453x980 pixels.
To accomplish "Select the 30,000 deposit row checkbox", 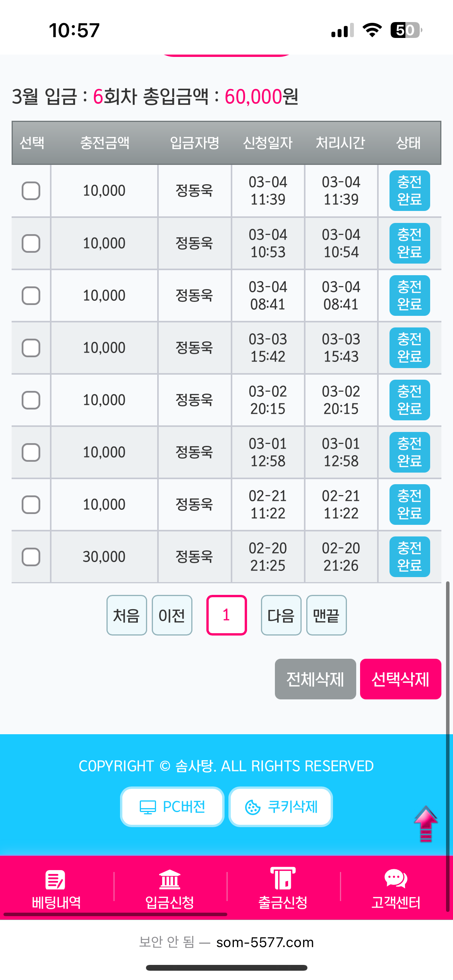I will tap(31, 557).
